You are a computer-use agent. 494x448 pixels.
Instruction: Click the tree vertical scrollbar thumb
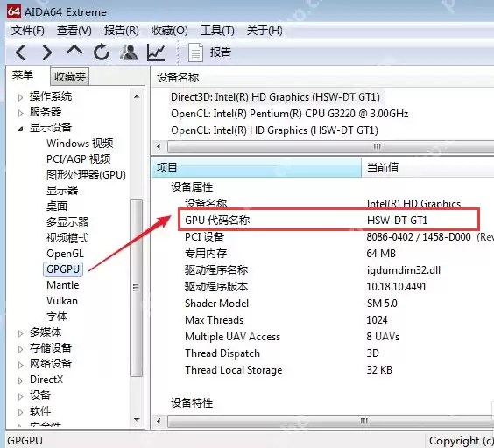point(136,288)
